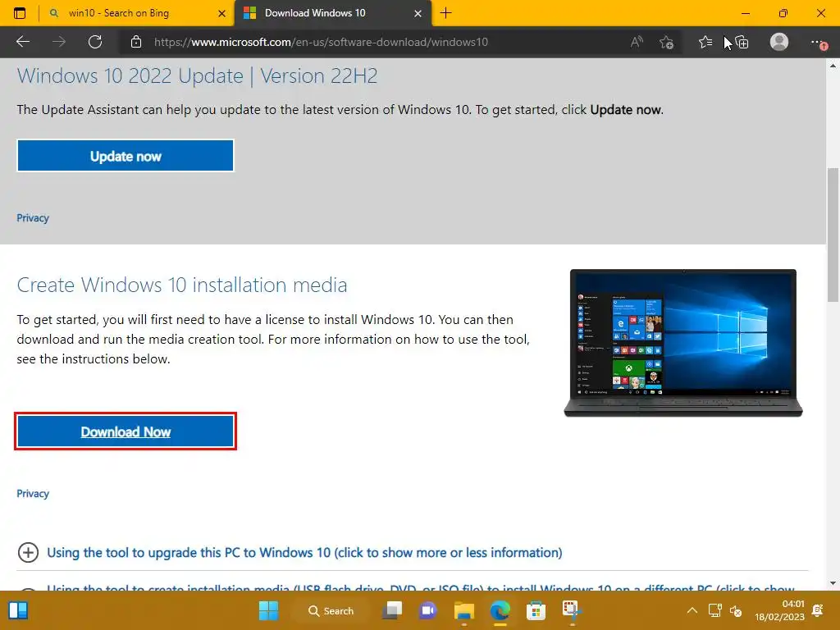Click the laptop Windows 10 image

click(683, 343)
